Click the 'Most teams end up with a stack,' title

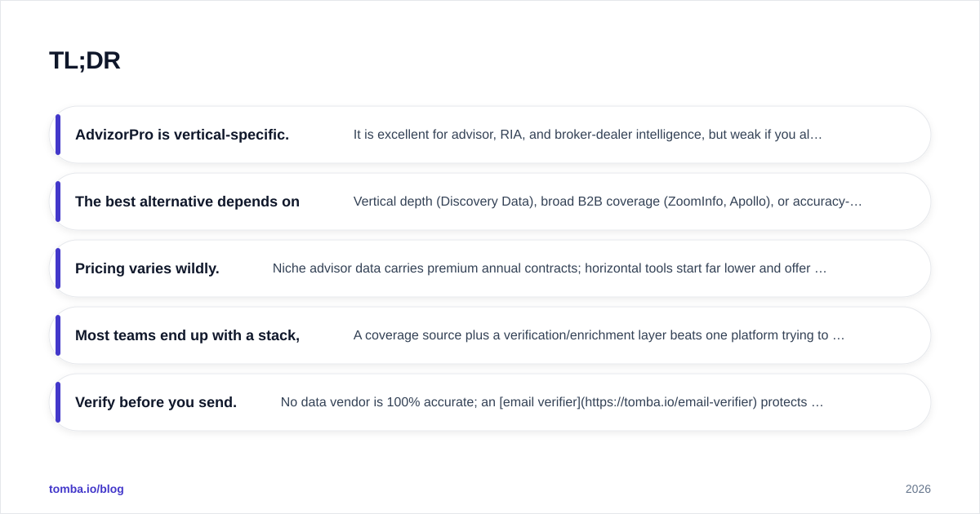pos(187,335)
